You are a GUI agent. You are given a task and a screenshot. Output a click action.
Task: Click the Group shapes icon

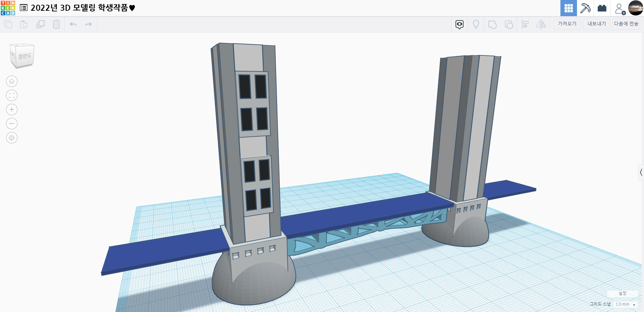[492, 25]
